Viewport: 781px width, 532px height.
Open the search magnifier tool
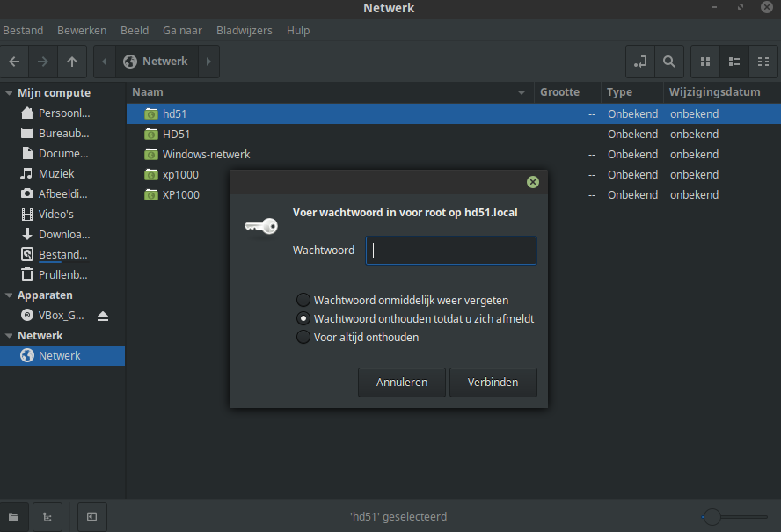point(669,62)
